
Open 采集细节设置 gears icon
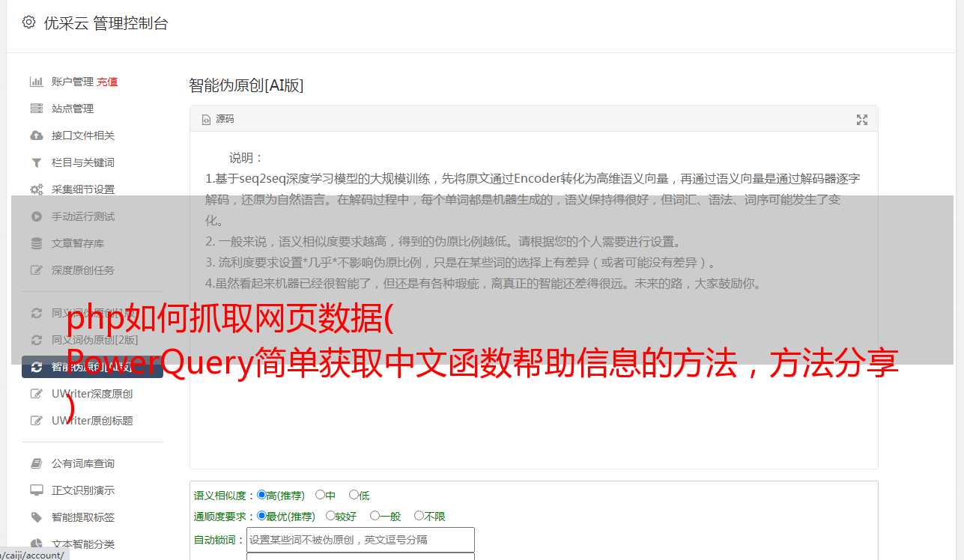click(36, 189)
